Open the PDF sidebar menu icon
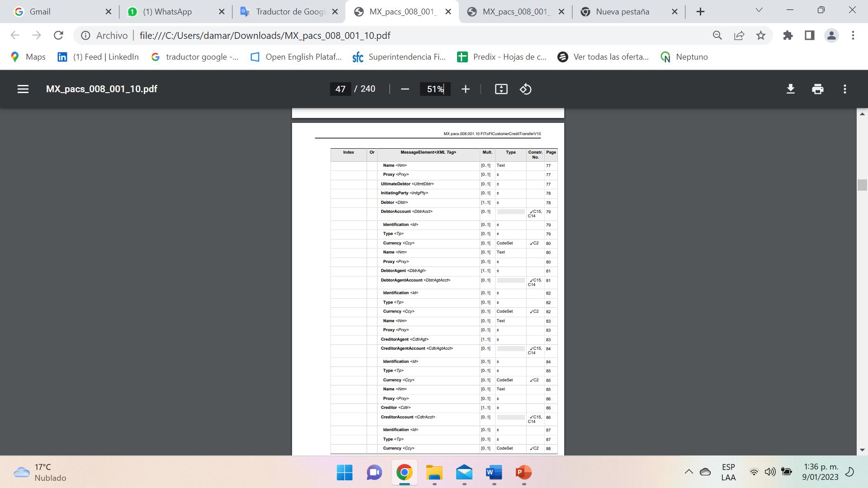This screenshot has height=488, width=868. click(x=23, y=89)
